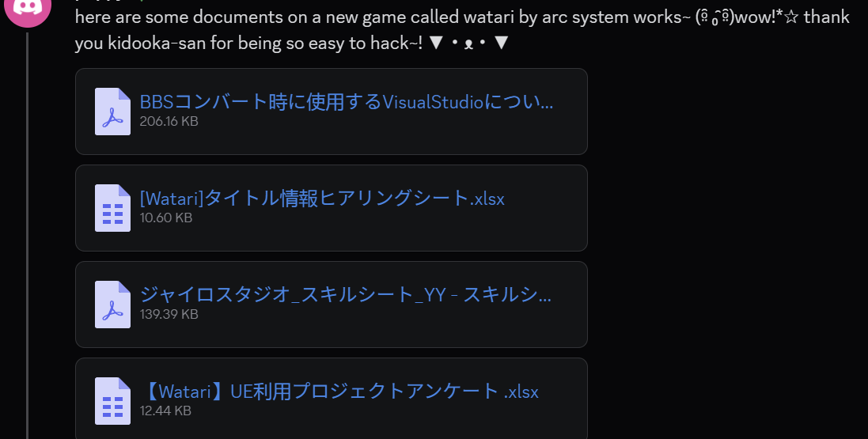Click the PDF icon of the BBS file
868x439 pixels.
113,112
